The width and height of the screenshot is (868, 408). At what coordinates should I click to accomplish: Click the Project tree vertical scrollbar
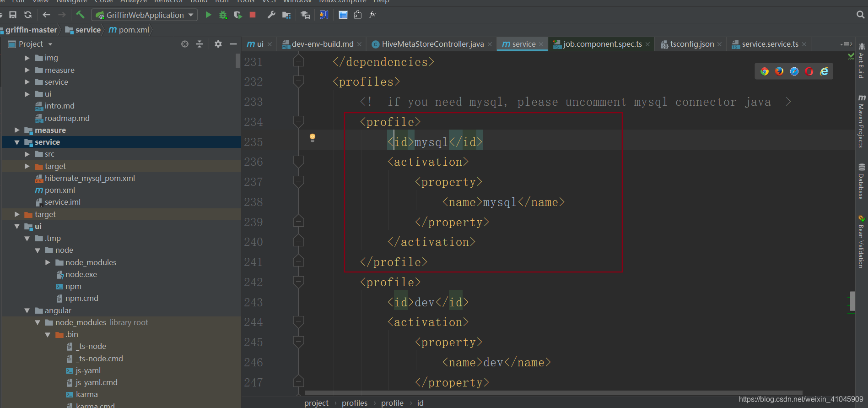pyautogui.click(x=238, y=61)
